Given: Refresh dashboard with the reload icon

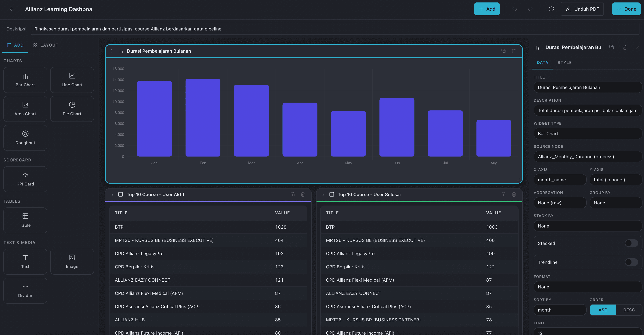Looking at the screenshot, I should (551, 9).
